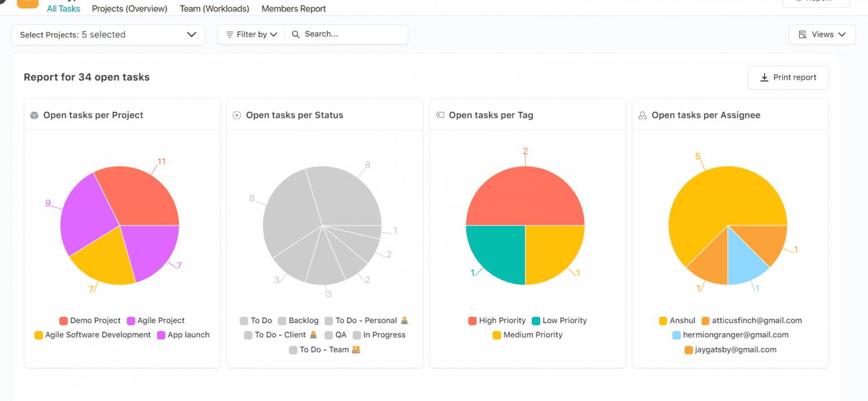Click the Print report button
Viewport: 868px width, 401px height.
click(x=788, y=77)
